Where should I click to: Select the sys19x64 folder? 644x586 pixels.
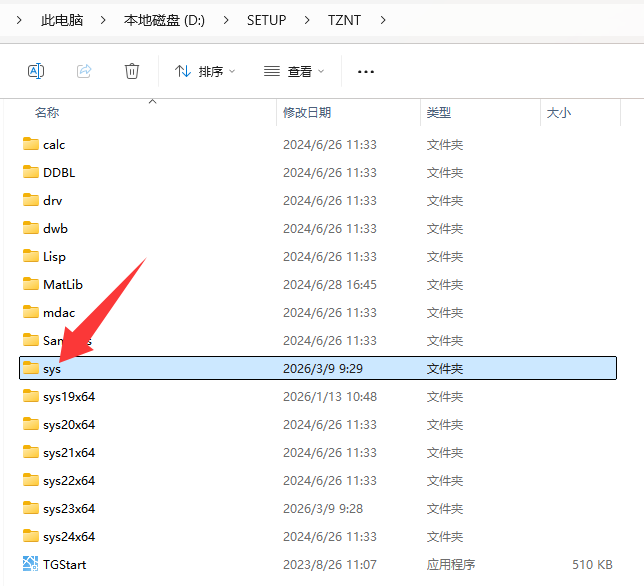69,396
